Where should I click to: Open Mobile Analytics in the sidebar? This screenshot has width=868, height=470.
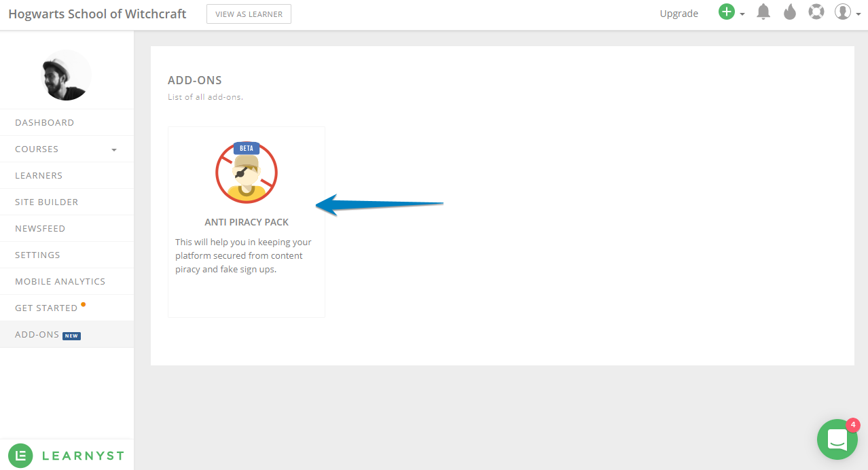tap(67, 281)
